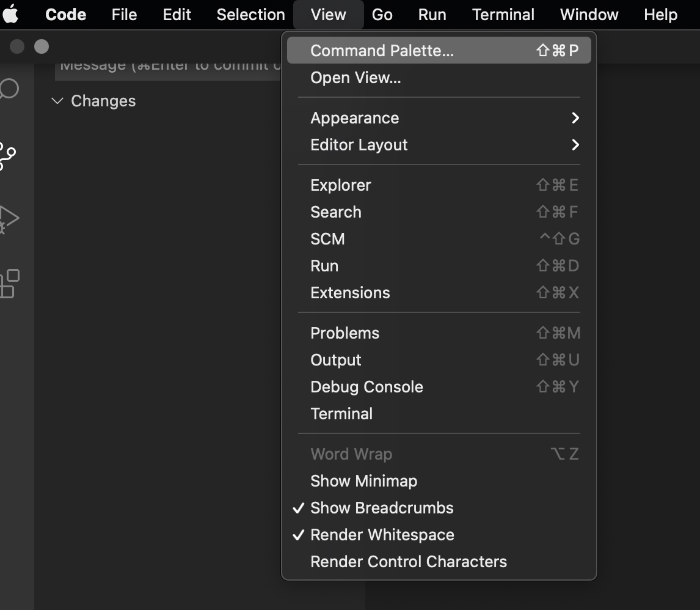Show the Problems panel

(x=439, y=333)
